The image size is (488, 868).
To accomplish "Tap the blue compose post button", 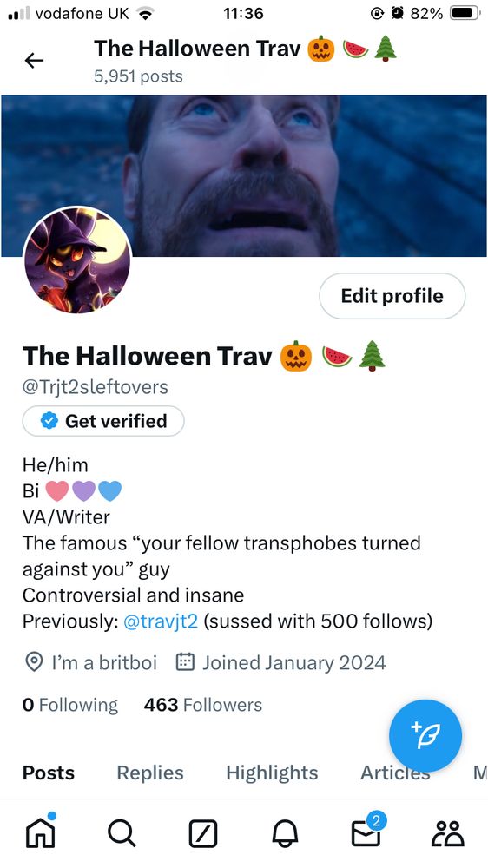I will click(425, 736).
